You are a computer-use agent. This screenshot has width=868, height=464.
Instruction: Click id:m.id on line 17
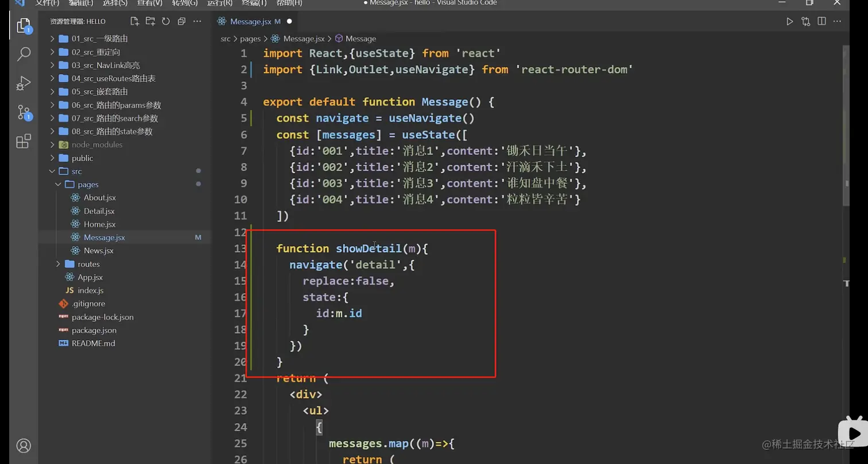tap(339, 313)
